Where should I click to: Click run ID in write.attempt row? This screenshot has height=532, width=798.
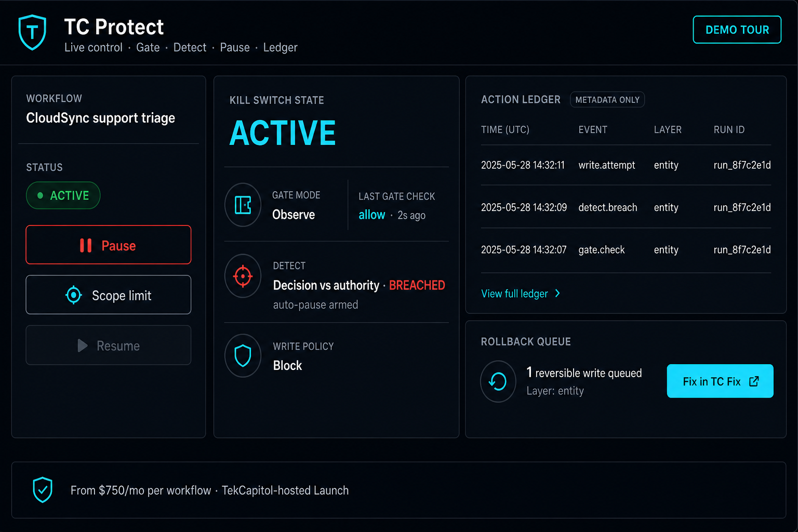pyautogui.click(x=742, y=165)
